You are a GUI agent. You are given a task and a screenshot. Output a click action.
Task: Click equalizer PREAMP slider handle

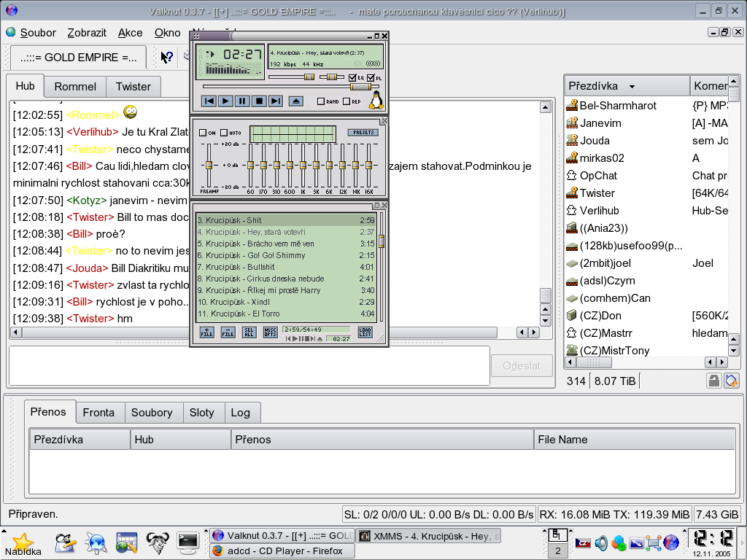click(209, 166)
